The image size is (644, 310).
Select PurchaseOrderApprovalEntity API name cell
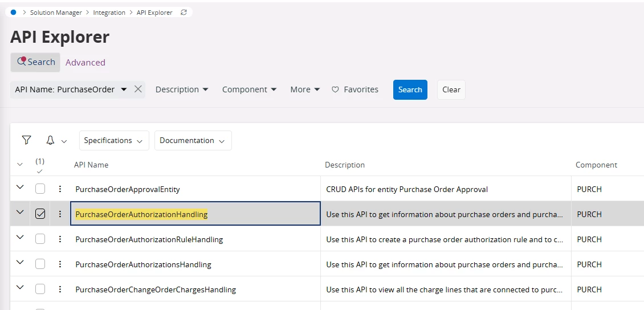click(195, 189)
